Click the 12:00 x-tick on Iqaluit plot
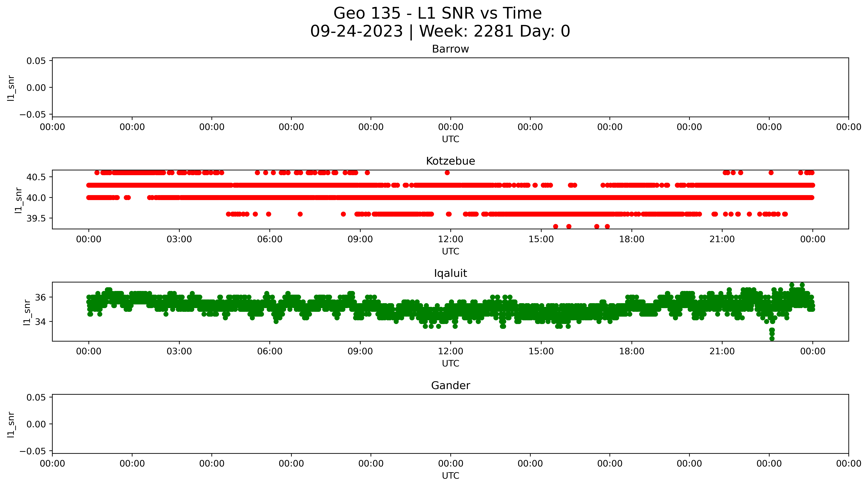This screenshot has width=868, height=487. [x=451, y=351]
